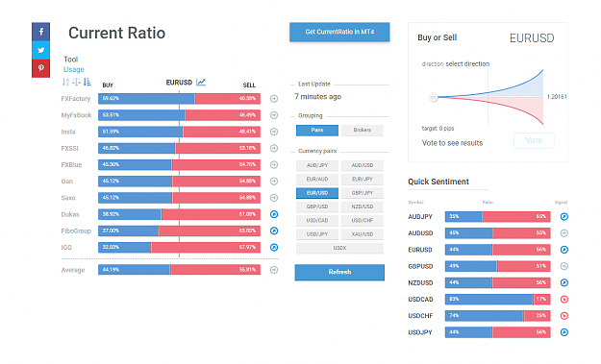Click the red USDCHF sell signal icon
Viewport: 601px width, 364px height.
pyautogui.click(x=563, y=316)
